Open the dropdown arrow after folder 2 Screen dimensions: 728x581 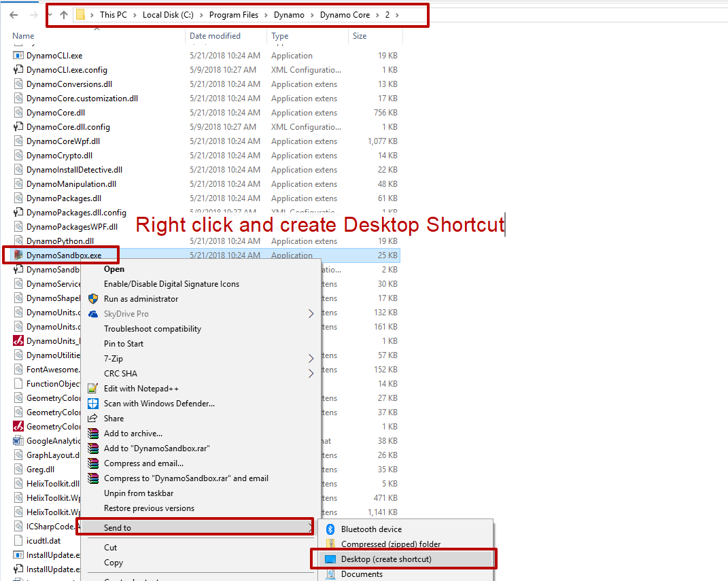pos(398,15)
